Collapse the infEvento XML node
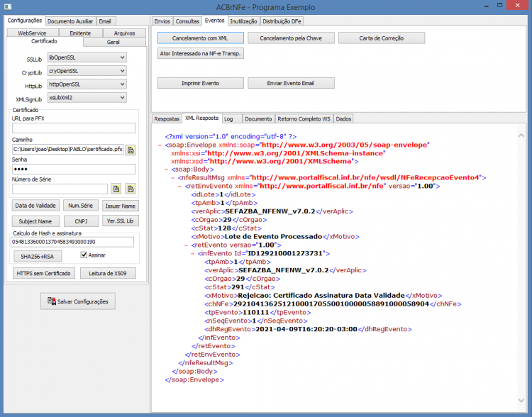The image size is (532, 417). [x=193, y=253]
